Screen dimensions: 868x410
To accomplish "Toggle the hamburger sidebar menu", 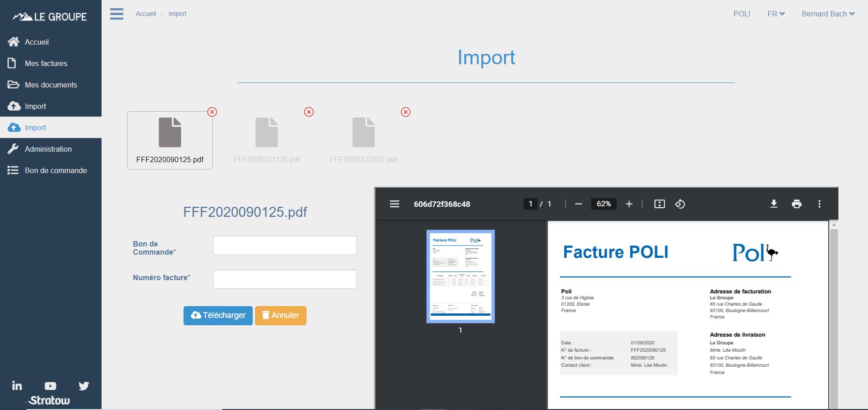I will tap(117, 14).
